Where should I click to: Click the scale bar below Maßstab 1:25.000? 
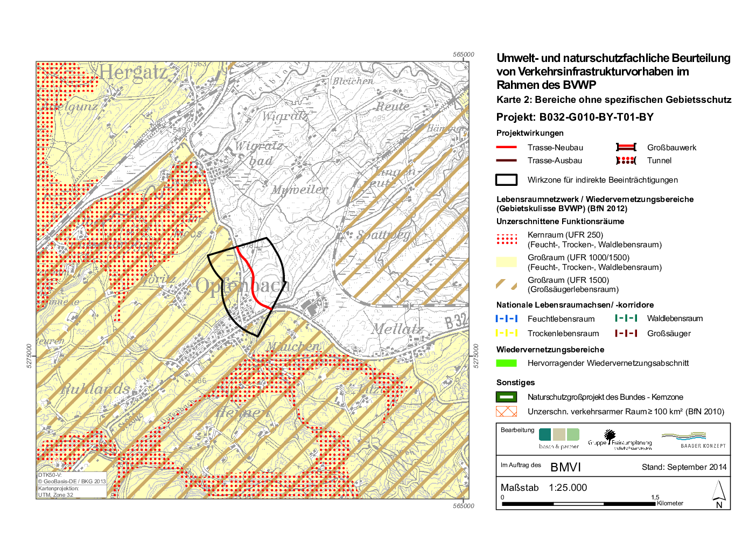[578, 503]
